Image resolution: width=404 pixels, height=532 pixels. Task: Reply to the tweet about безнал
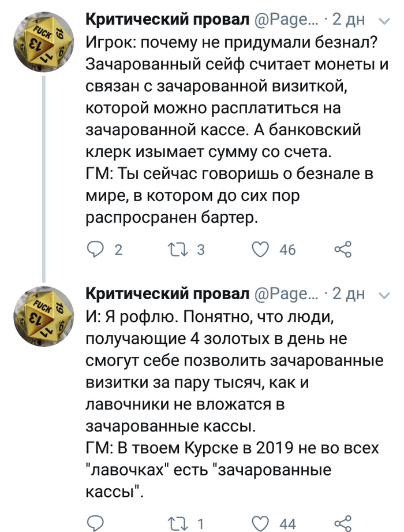tap(94, 249)
